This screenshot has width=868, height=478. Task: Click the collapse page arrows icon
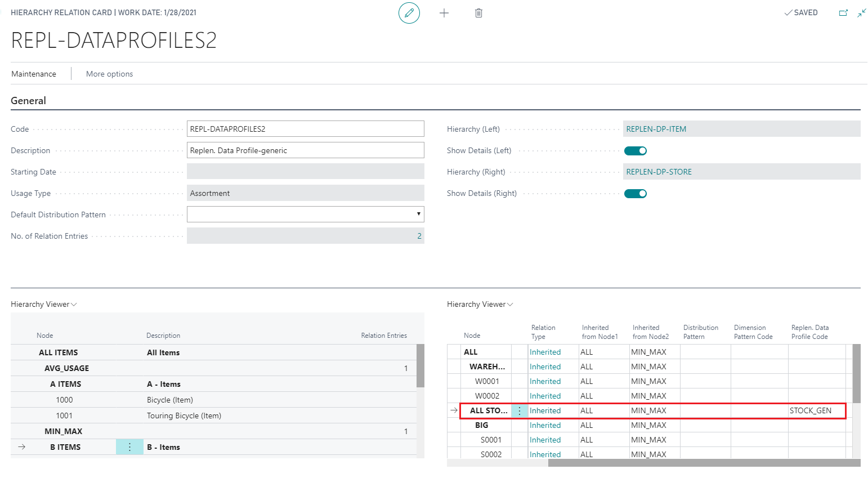[861, 13]
